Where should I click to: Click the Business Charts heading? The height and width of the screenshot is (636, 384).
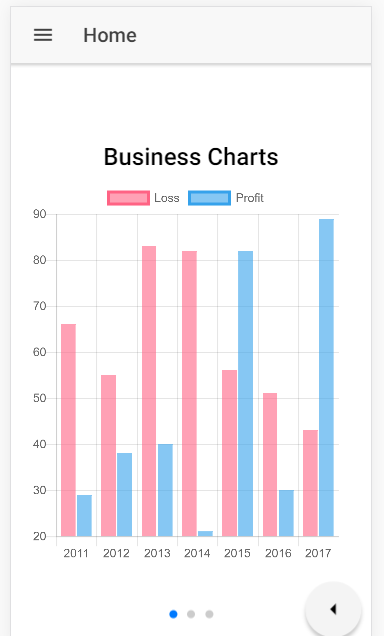tap(191, 157)
